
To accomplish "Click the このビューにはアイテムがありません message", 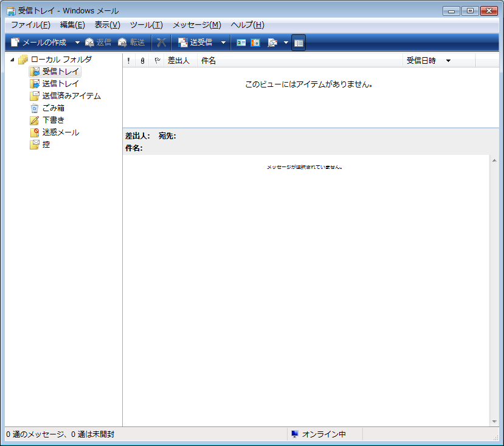I will [309, 84].
